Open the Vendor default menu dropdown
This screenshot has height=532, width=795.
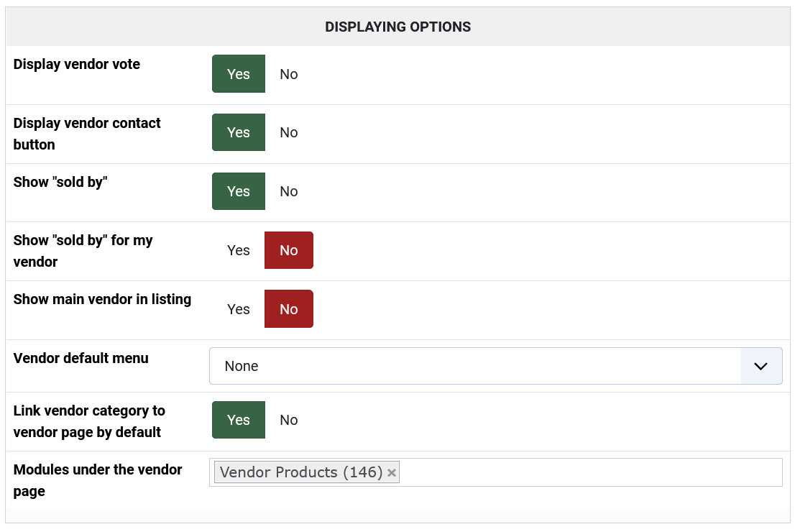tap(474, 366)
